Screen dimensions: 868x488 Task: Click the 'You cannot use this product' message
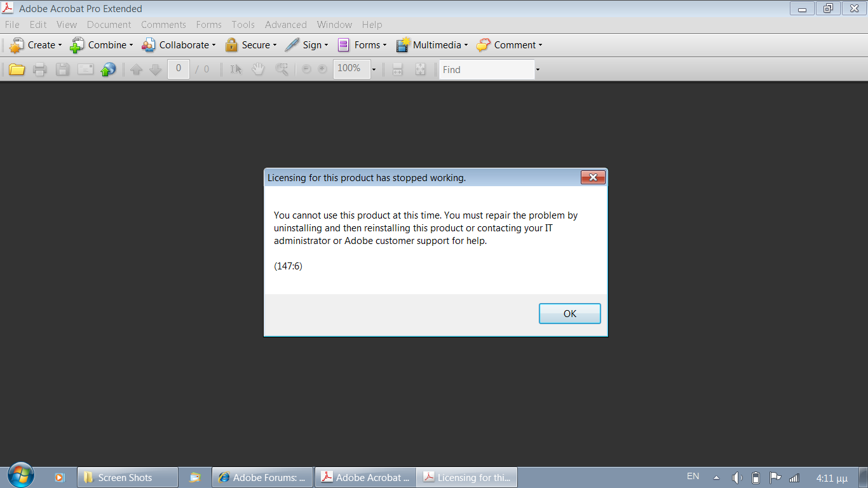click(426, 228)
